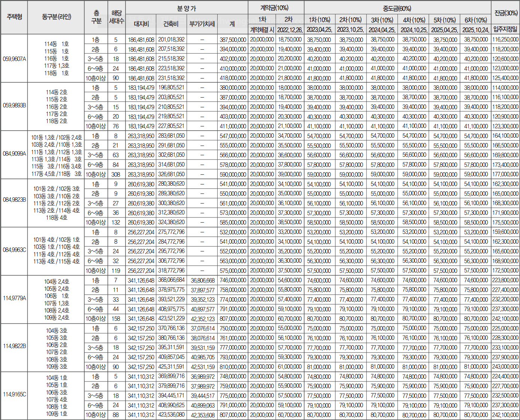Select the 2024.04.25. date header
Screen dimensions: 520x420
click(x=382, y=30)
